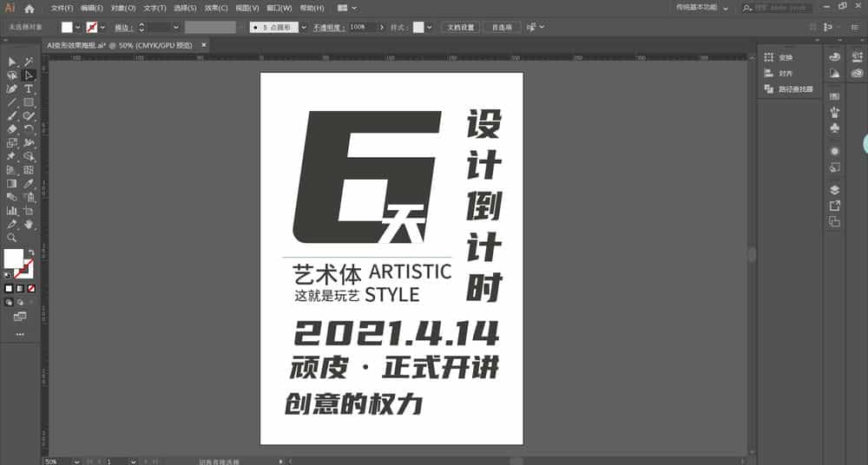The height and width of the screenshot is (465, 868).
Task: Open the 窗口(W) menu
Action: (x=279, y=9)
